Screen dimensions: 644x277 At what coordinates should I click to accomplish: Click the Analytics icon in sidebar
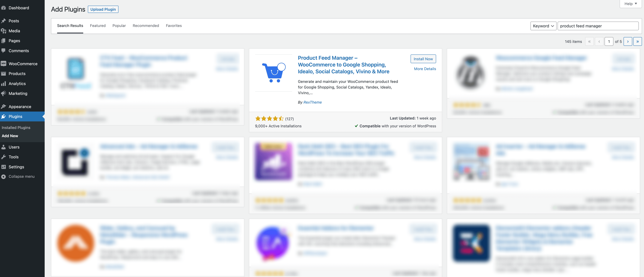[4, 83]
